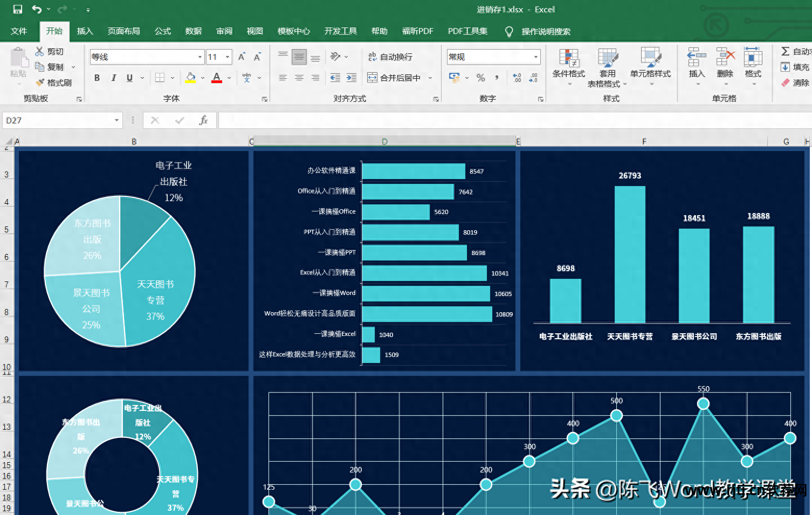Decrease decimal places
812x515 pixels.
[x=533, y=78]
